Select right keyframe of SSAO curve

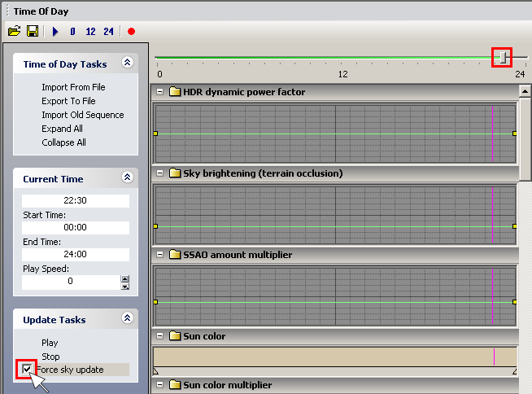(x=515, y=302)
